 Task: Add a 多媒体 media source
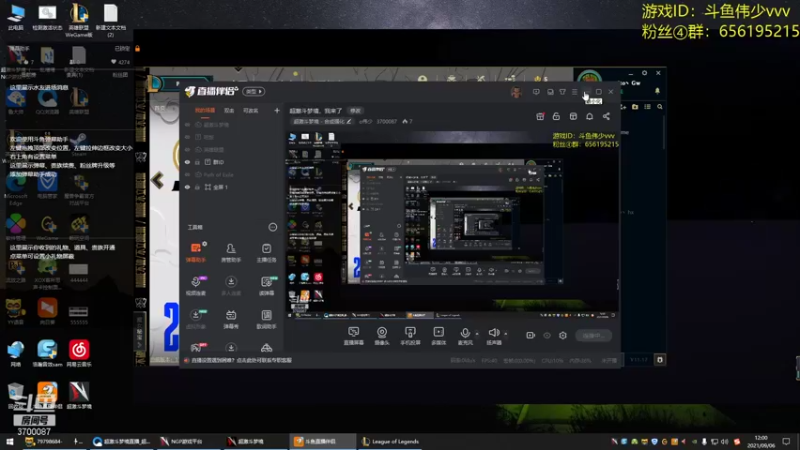[438, 336]
